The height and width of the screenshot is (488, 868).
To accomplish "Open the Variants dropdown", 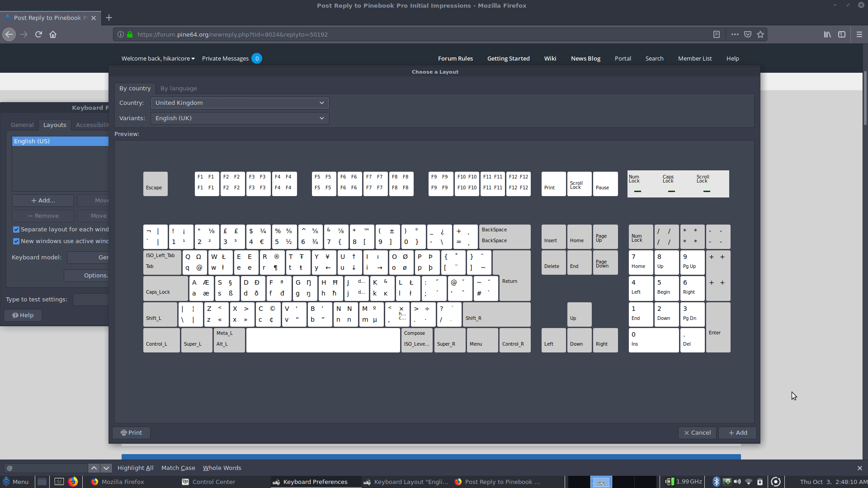I will [240, 118].
